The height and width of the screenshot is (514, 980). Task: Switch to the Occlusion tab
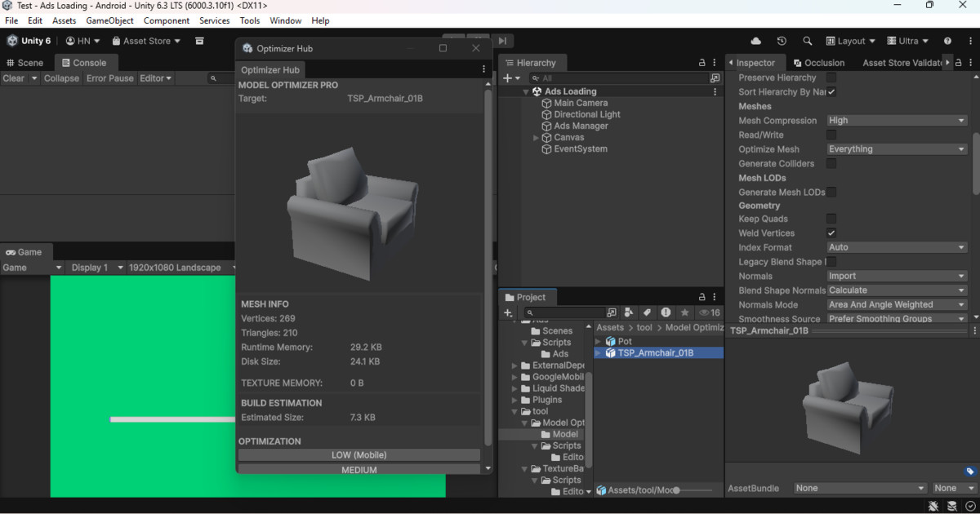[x=817, y=63]
